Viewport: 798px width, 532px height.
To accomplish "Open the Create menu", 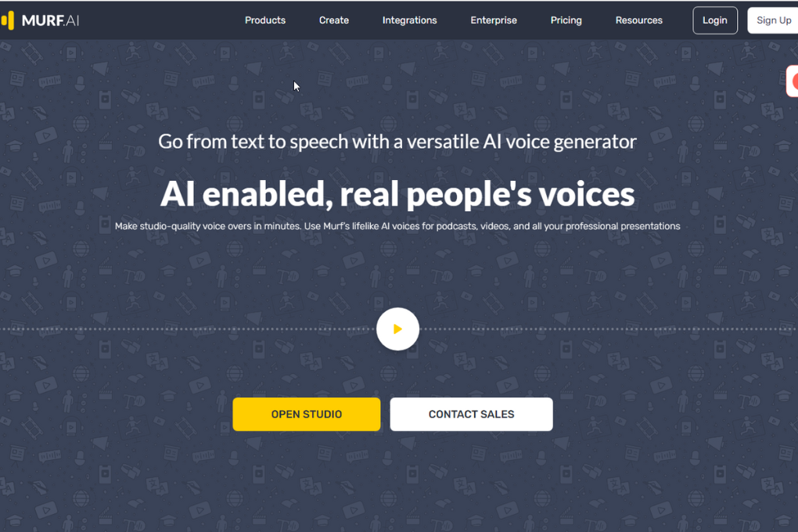I will pyautogui.click(x=334, y=20).
